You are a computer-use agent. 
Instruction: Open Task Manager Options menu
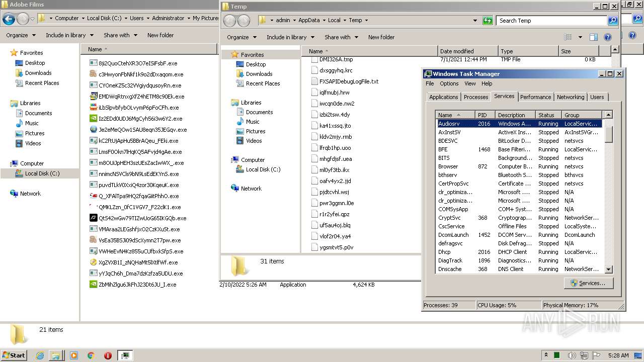(449, 83)
